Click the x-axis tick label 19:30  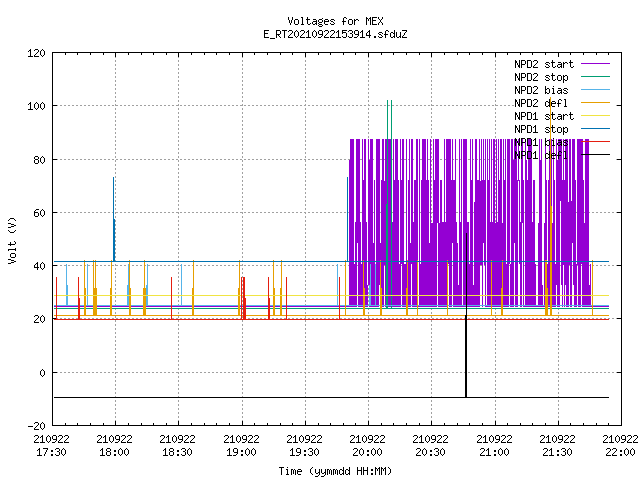(304, 452)
